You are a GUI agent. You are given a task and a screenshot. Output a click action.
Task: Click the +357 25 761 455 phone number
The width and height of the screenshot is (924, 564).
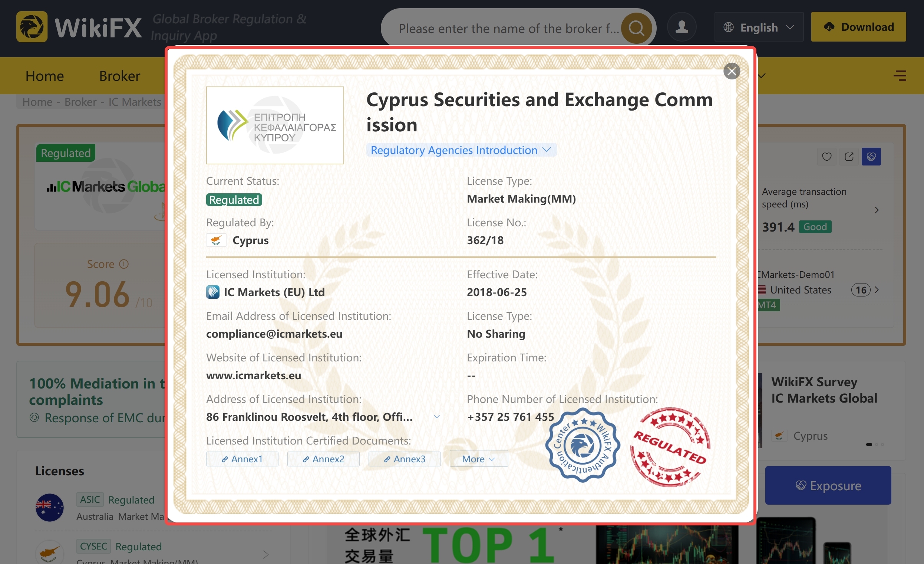pyautogui.click(x=510, y=417)
